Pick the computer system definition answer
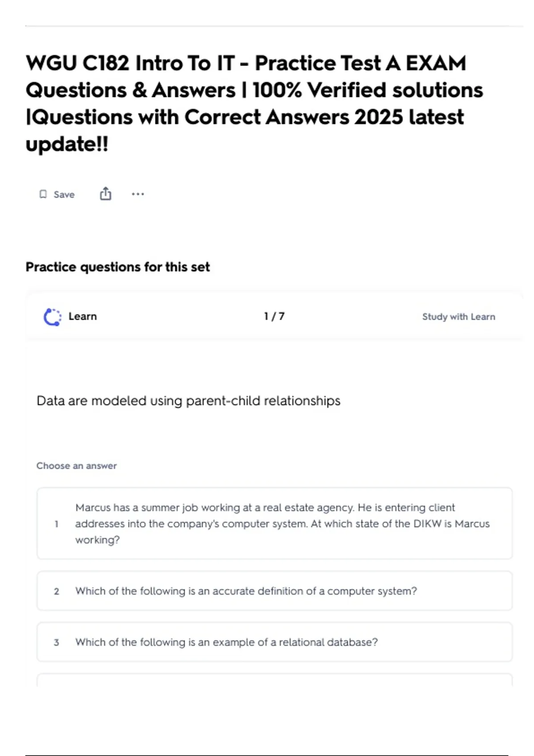Viewport: 534px width, 756px height. coord(246,591)
